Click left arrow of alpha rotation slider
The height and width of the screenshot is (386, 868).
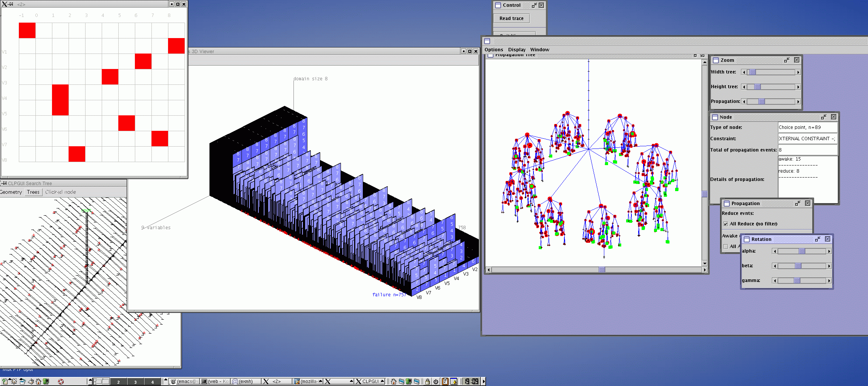tap(775, 251)
